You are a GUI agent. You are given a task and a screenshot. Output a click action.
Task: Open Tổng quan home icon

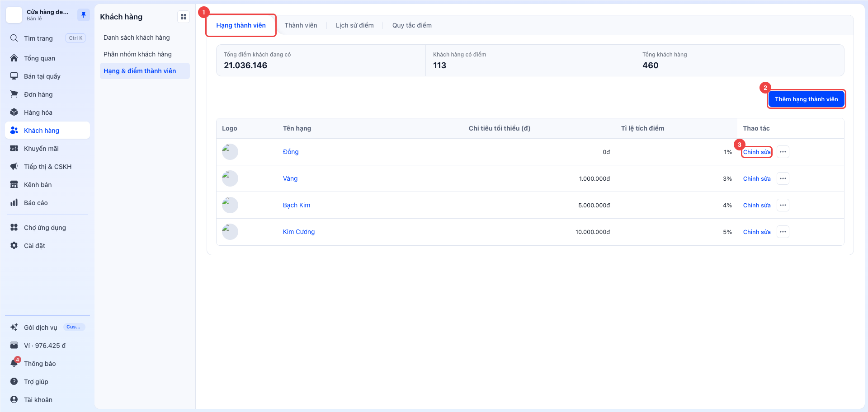pos(14,58)
